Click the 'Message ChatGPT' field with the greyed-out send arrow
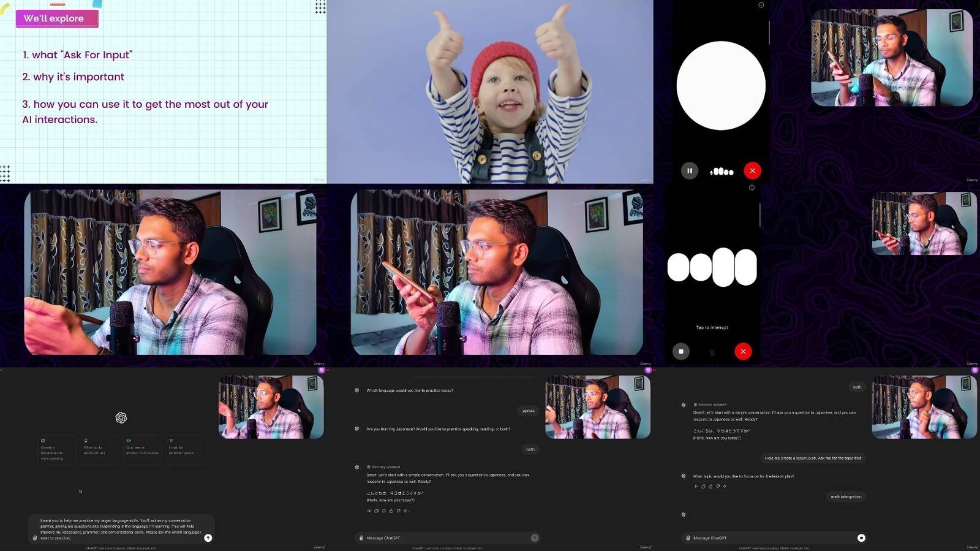Image resolution: width=980 pixels, height=551 pixels. point(447,538)
